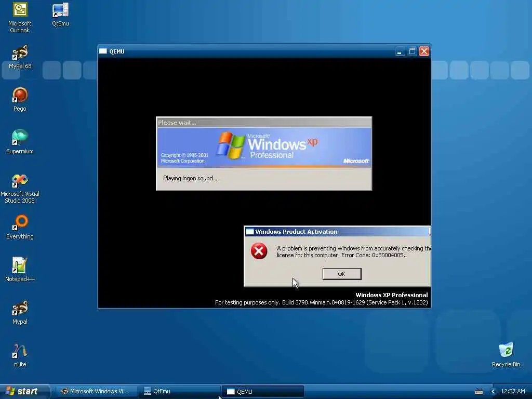Click the Windows Product Activation title icon
The image size is (532, 399).
(x=250, y=232)
